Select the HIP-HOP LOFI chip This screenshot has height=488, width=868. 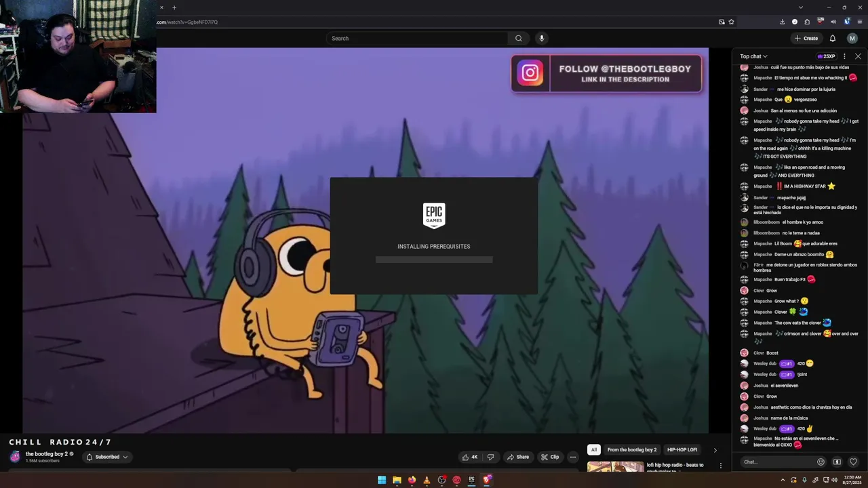[x=682, y=450]
